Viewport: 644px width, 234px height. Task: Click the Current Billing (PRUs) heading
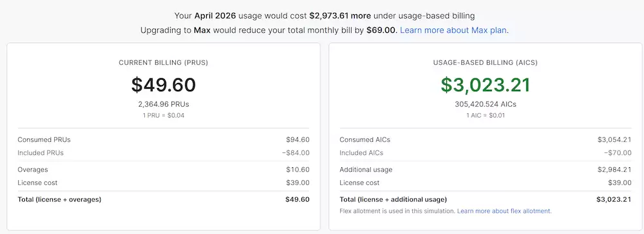pyautogui.click(x=164, y=63)
